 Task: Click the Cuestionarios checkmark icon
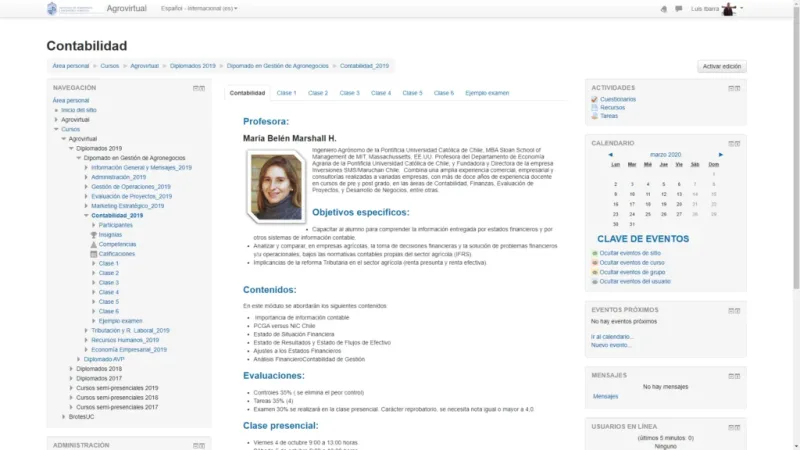594,99
